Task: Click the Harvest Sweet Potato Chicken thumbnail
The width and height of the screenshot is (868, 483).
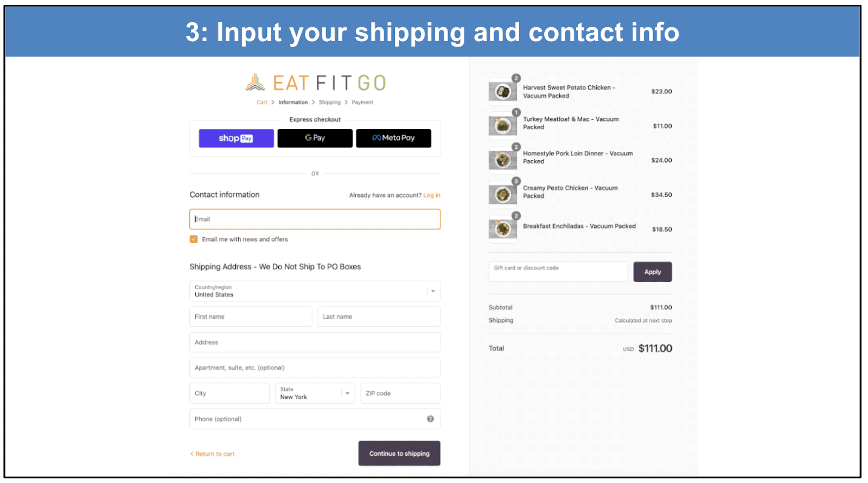Action: coord(502,91)
